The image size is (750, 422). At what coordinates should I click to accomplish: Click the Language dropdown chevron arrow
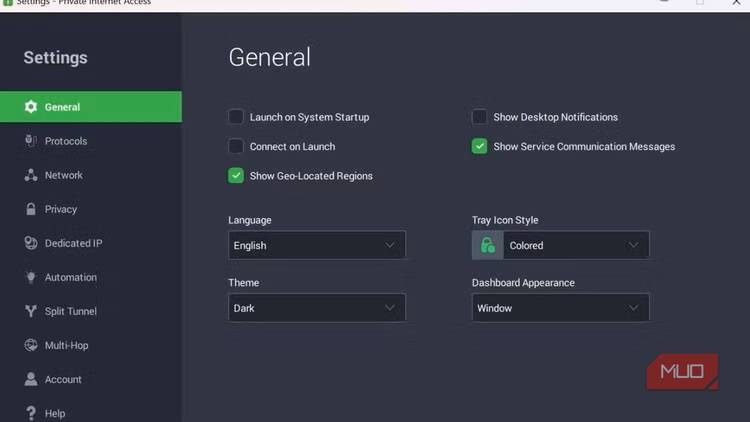click(390, 245)
